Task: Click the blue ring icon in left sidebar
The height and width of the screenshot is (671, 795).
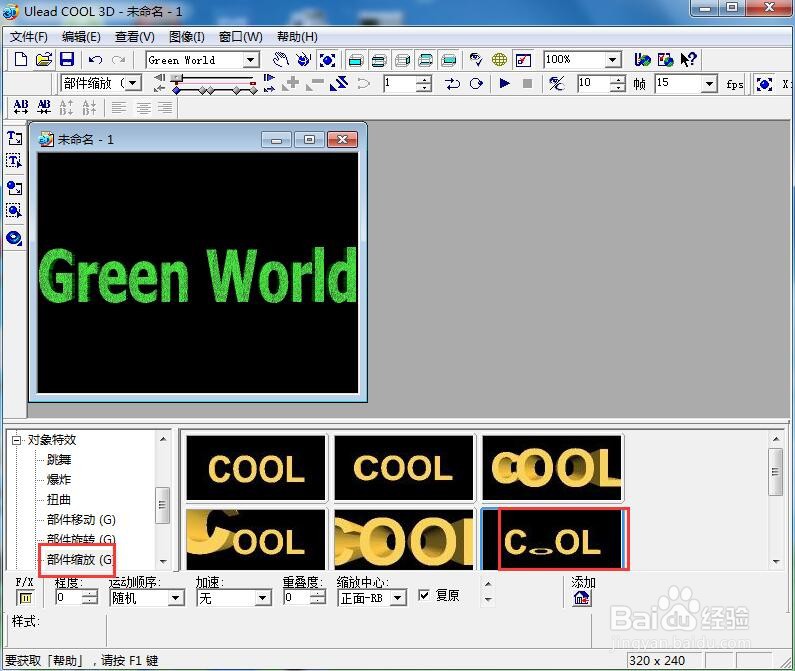Action: pyautogui.click(x=14, y=237)
